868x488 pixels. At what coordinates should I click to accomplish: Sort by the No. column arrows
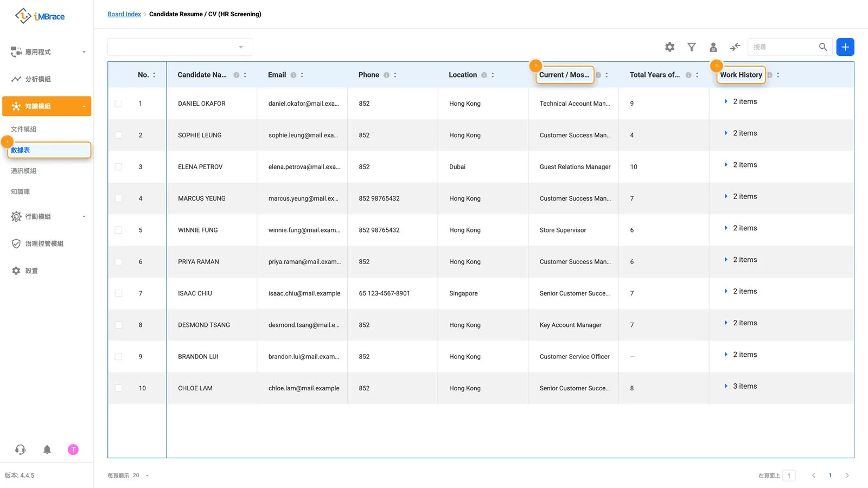coord(154,75)
